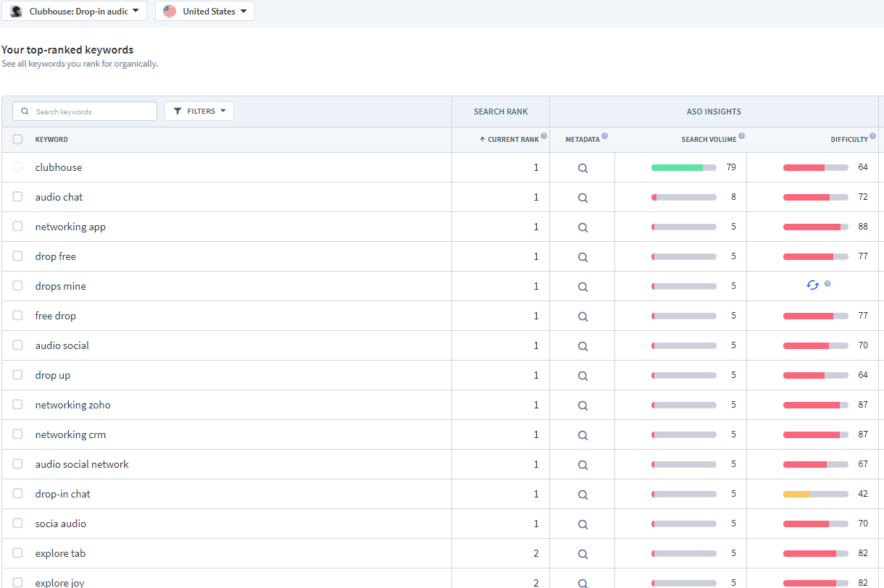Screen dimensions: 884x588
Task: Click the Clubhouse app icon in selector
Action: (16, 12)
